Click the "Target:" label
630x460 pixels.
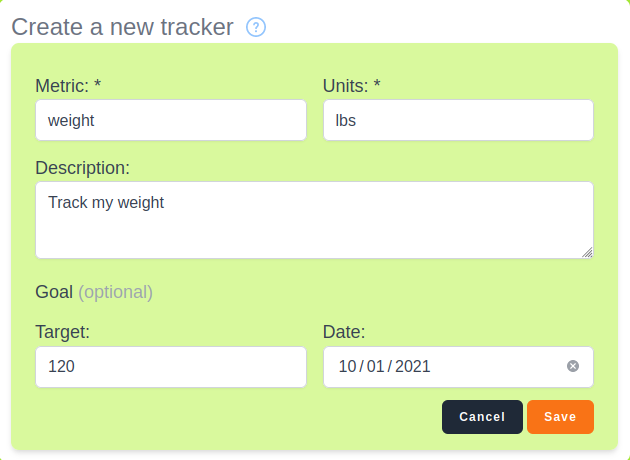pyautogui.click(x=63, y=332)
